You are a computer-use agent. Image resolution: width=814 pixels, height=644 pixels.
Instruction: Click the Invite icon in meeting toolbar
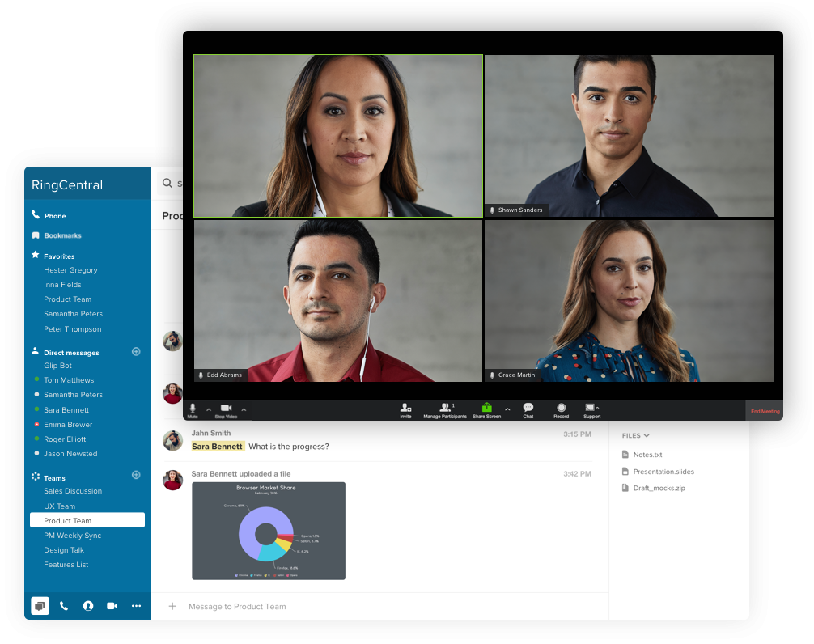coord(405,408)
